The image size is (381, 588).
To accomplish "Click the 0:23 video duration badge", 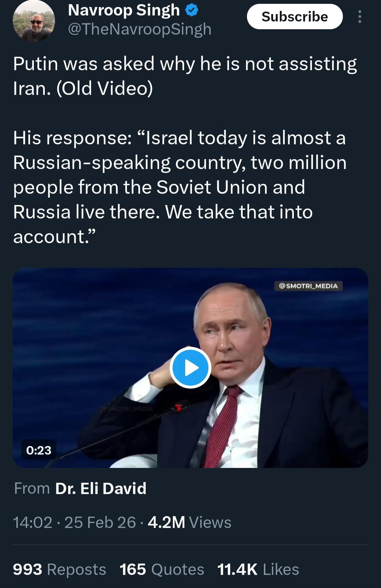I will 39,450.
